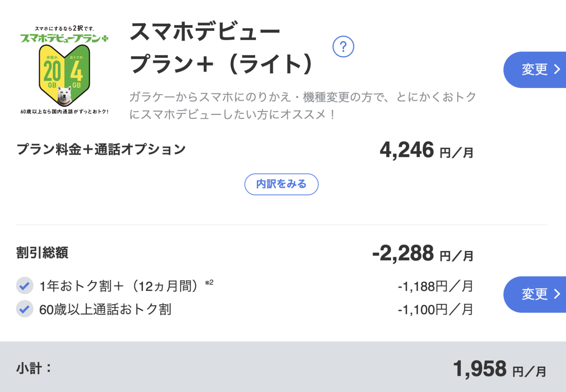This screenshot has height=392, width=566.
Task: Click the gray plan description text
Action: pyautogui.click(x=302, y=106)
